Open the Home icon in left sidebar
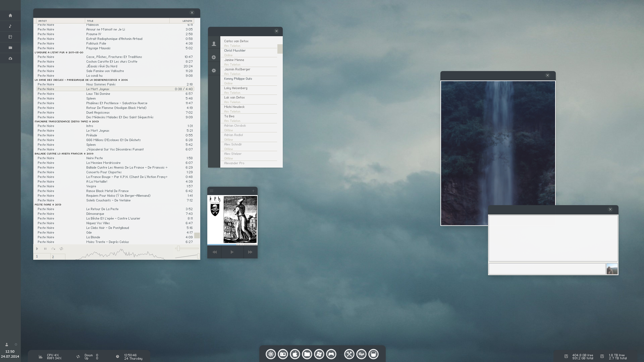This screenshot has height=362, width=644. (10, 15)
